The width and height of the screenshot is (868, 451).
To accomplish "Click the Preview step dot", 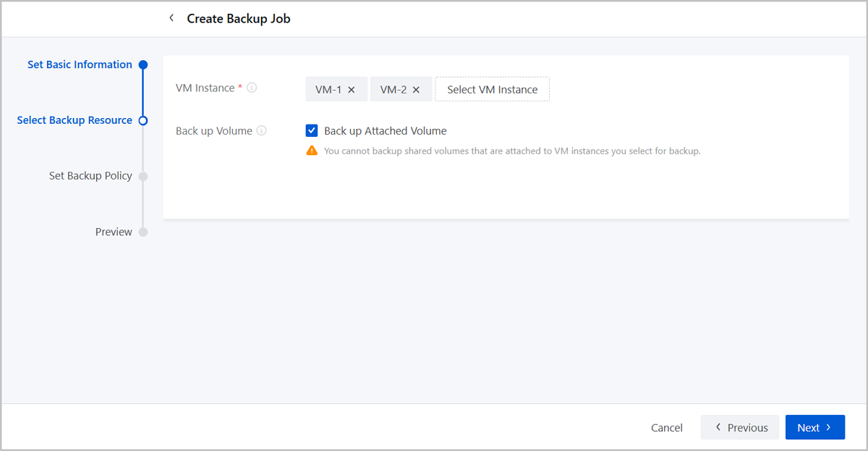I will pyautogui.click(x=143, y=232).
